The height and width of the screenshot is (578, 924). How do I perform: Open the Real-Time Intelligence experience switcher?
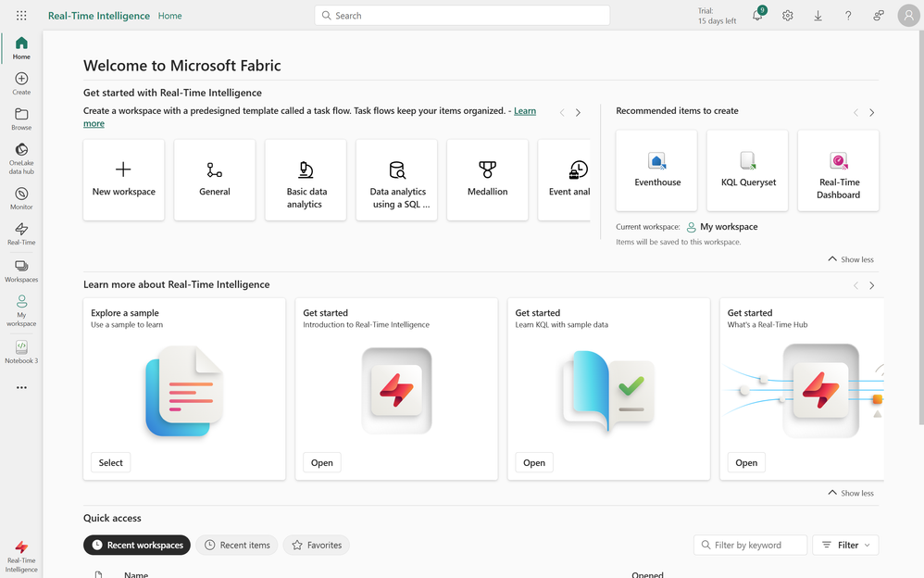pos(21,556)
